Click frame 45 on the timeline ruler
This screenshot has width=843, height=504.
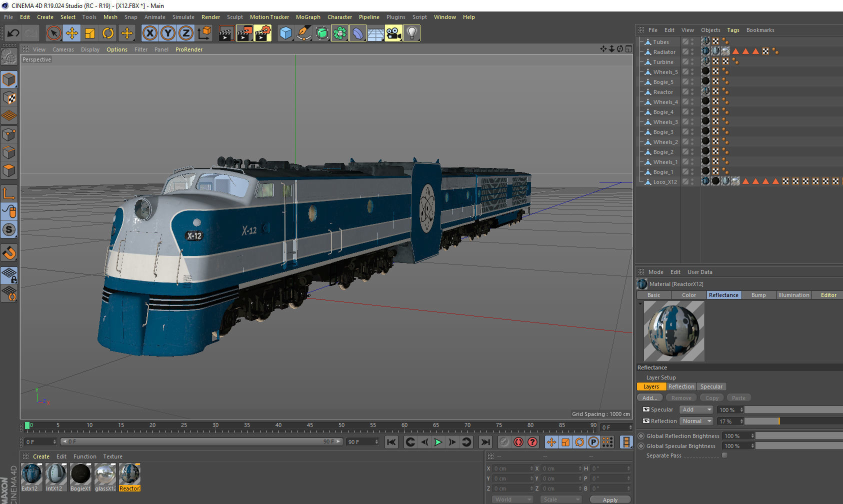[310, 426]
